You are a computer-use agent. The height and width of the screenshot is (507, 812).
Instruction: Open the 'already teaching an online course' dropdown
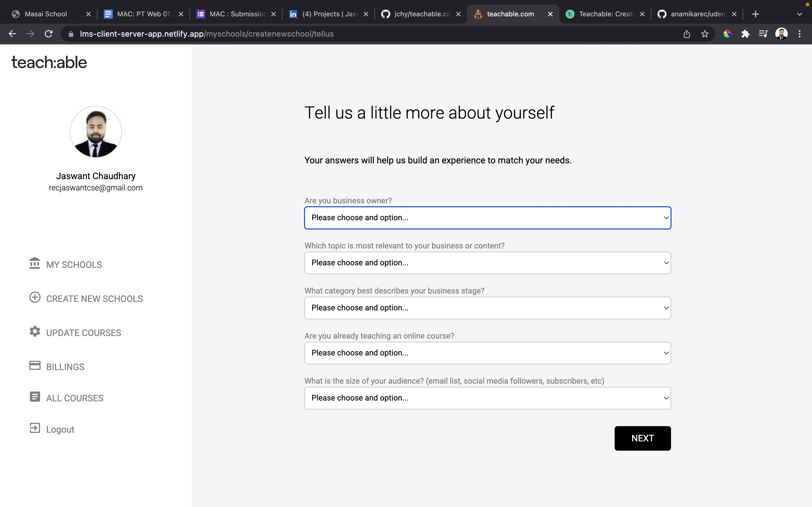click(487, 353)
